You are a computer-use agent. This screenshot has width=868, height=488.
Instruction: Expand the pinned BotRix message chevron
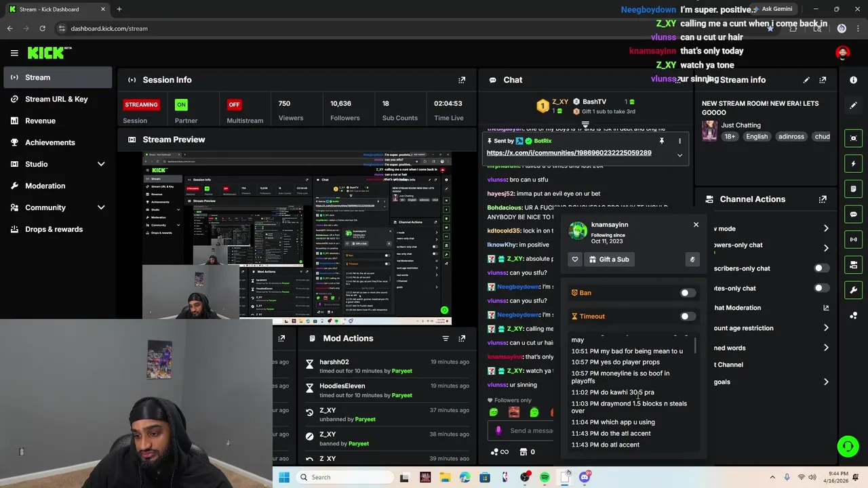(679, 155)
